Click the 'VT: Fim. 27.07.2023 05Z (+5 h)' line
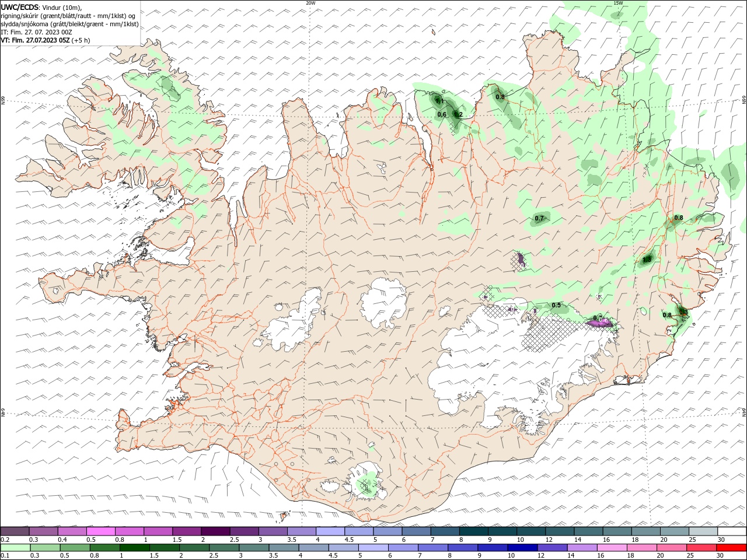Screen dimensions: 747x560 (x=46, y=40)
